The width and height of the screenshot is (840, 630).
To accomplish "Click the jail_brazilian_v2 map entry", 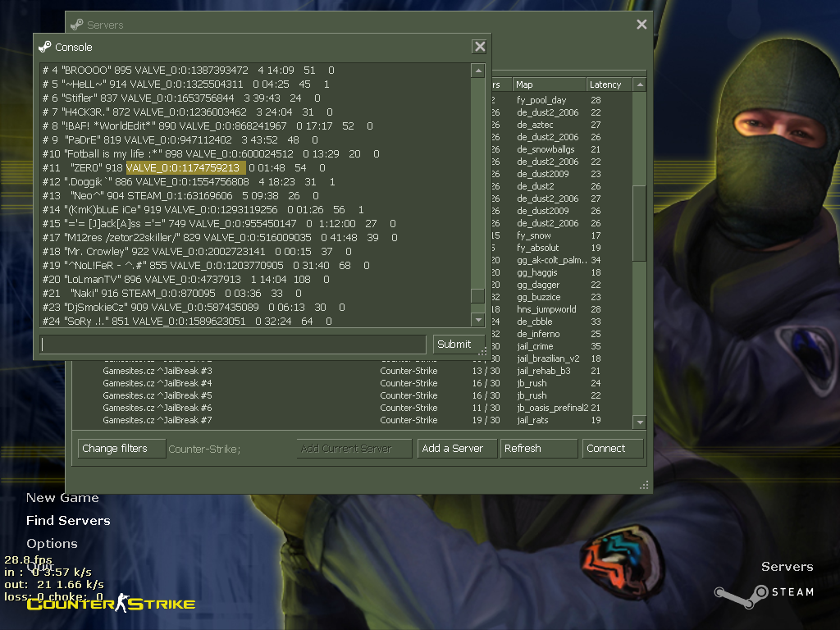I will (x=548, y=359).
